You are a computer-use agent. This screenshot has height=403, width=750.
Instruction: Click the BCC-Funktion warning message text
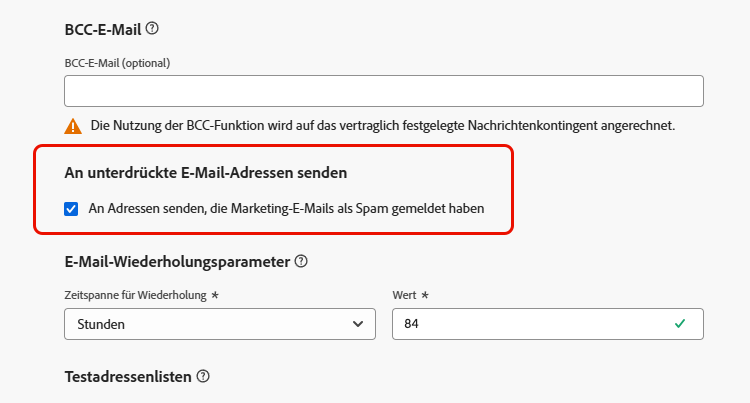(x=383, y=126)
